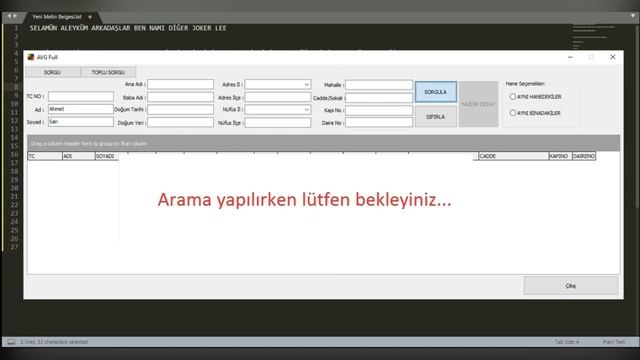The height and width of the screenshot is (360, 640).
Task: Click the SORGULA button
Action: pyautogui.click(x=436, y=92)
